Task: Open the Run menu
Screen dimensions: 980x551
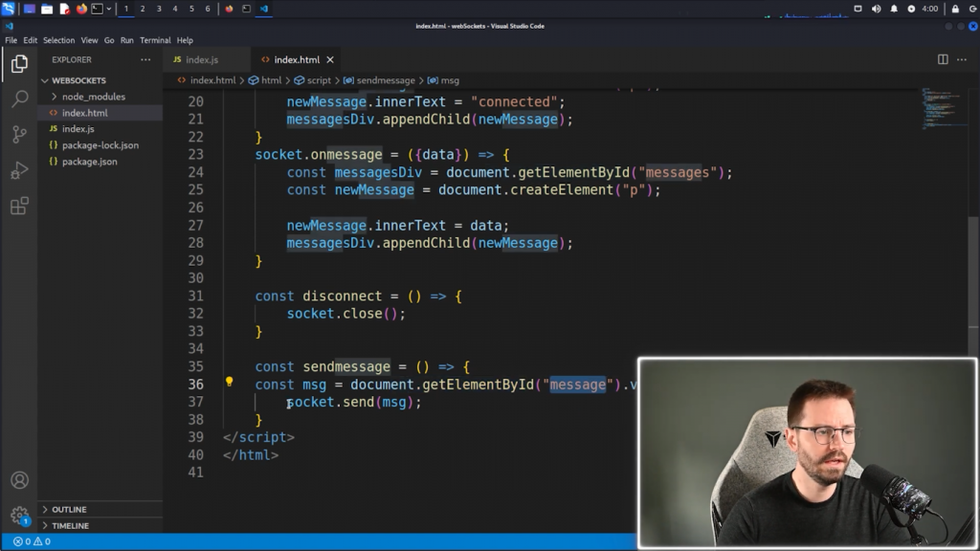Action: click(x=127, y=40)
